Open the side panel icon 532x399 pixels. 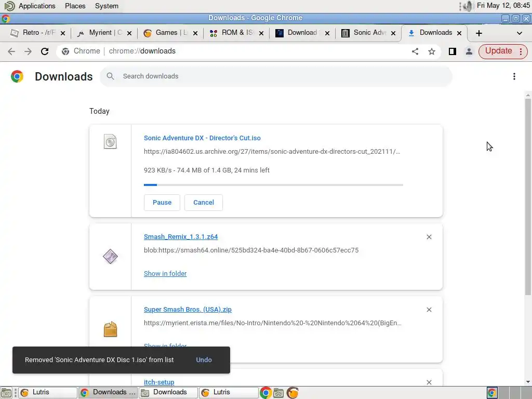pos(453,51)
